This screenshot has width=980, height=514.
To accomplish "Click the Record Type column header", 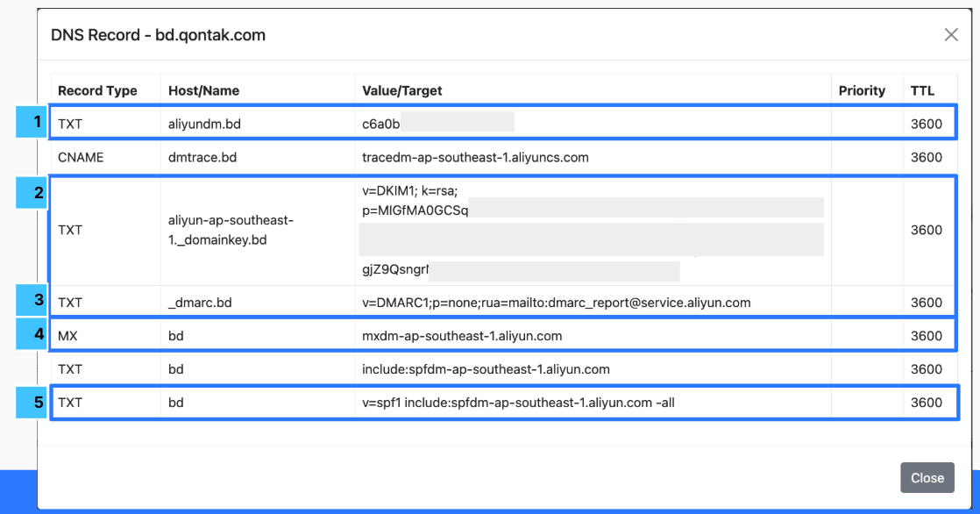I will pyautogui.click(x=97, y=90).
